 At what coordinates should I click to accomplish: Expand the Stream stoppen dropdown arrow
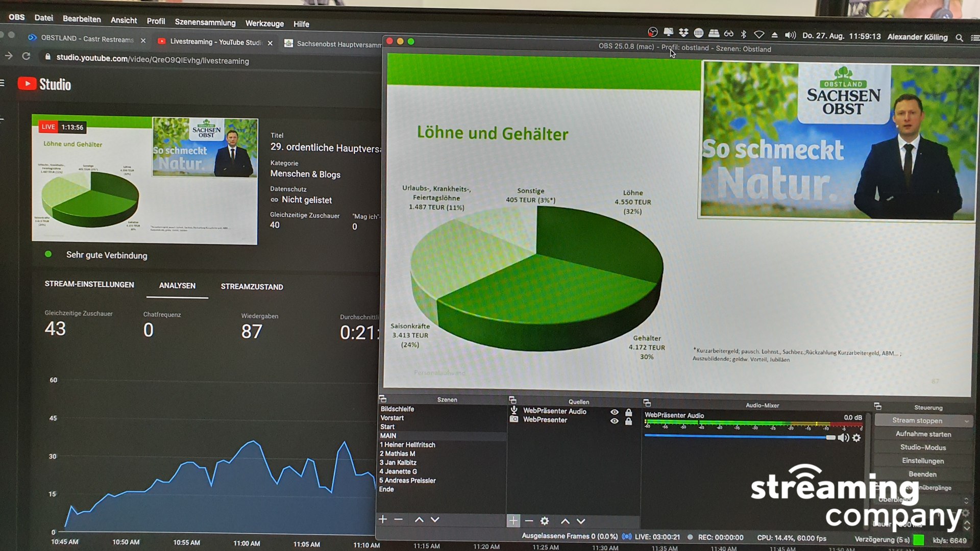coord(966,421)
